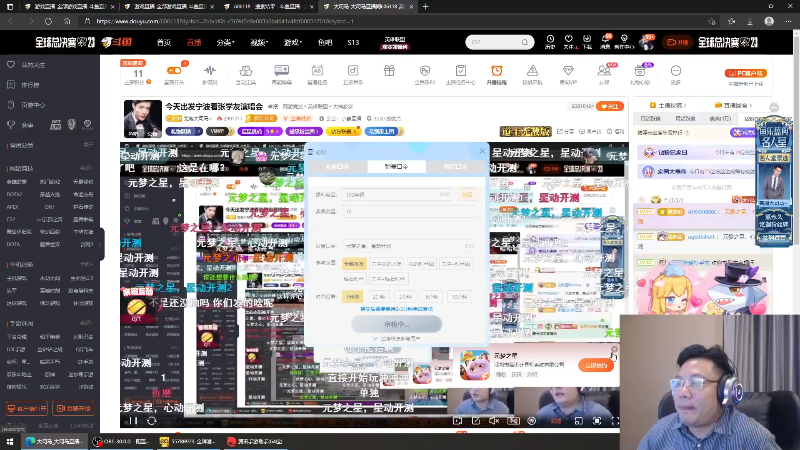Toggle the checkbox below the review button
The width and height of the screenshot is (800, 450).
click(376, 339)
